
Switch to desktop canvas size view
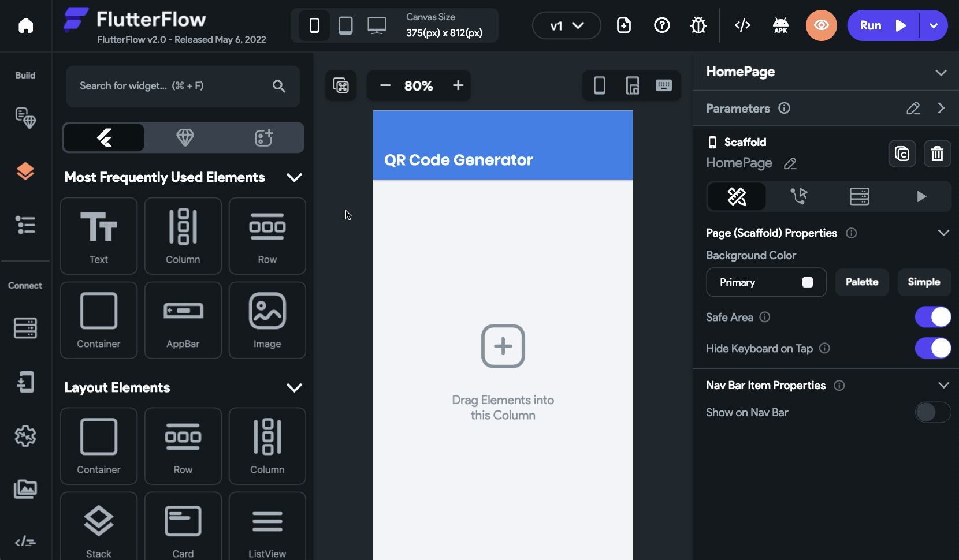point(377,25)
